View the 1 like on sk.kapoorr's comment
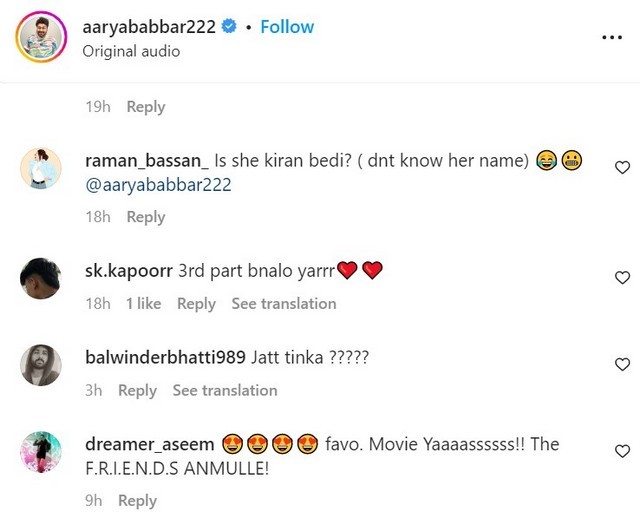Screen dimensions: 640x512 point(143,303)
